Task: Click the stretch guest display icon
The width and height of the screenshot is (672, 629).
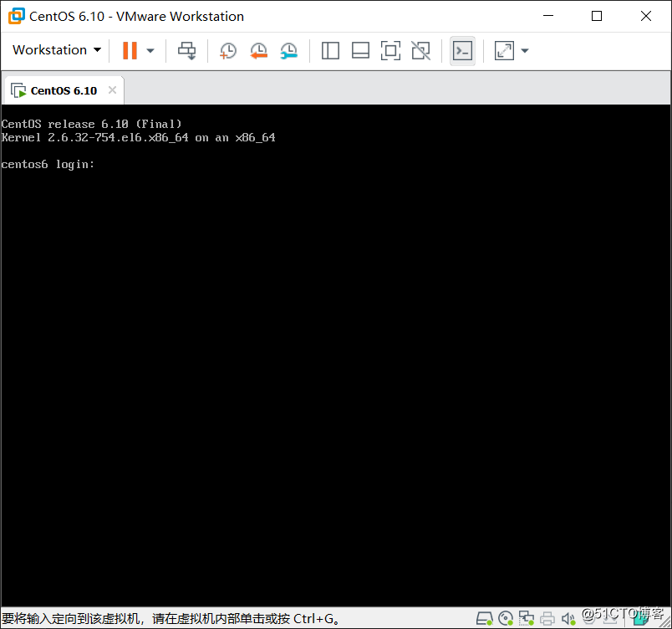Action: pos(504,50)
